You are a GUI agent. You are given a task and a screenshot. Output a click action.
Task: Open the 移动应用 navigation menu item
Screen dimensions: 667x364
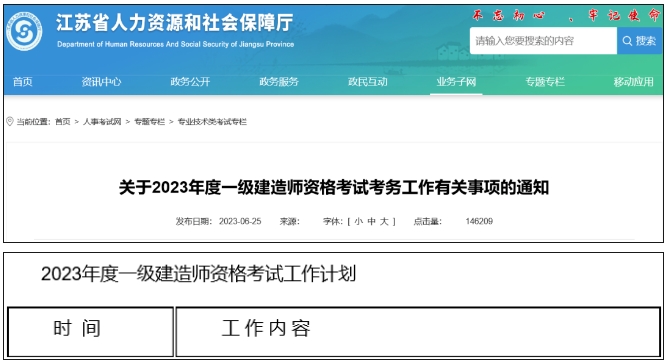click(x=633, y=82)
